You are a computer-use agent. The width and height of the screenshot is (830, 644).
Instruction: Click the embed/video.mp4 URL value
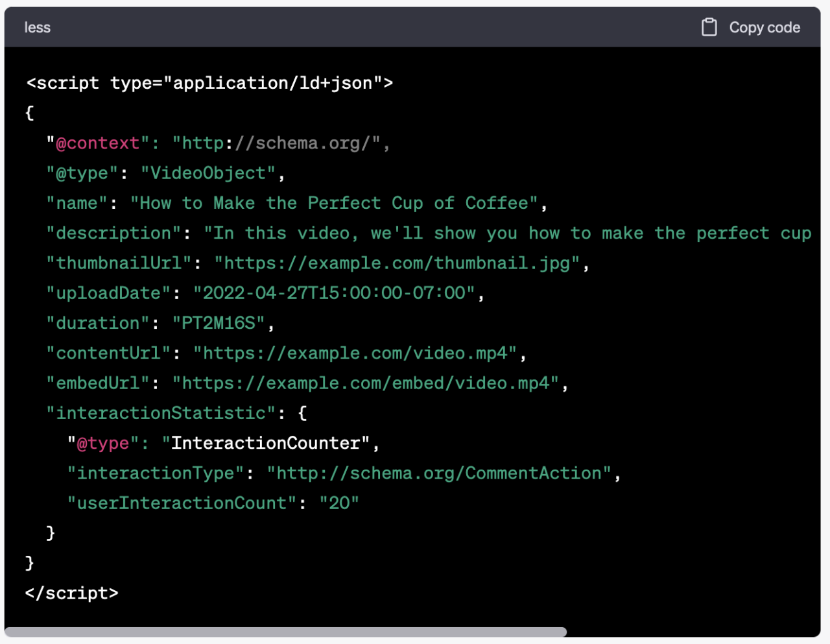point(365,383)
